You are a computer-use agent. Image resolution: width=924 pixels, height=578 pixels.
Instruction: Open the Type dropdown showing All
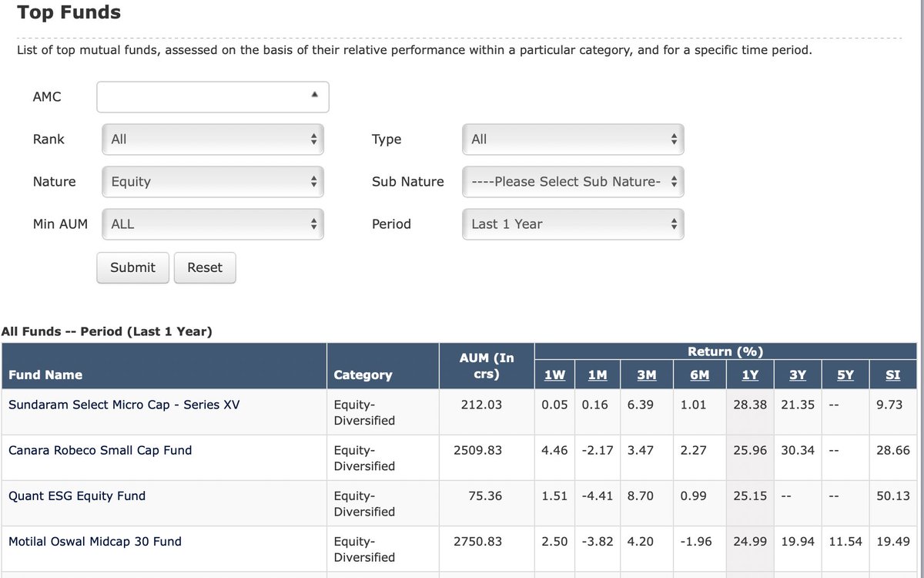click(573, 139)
